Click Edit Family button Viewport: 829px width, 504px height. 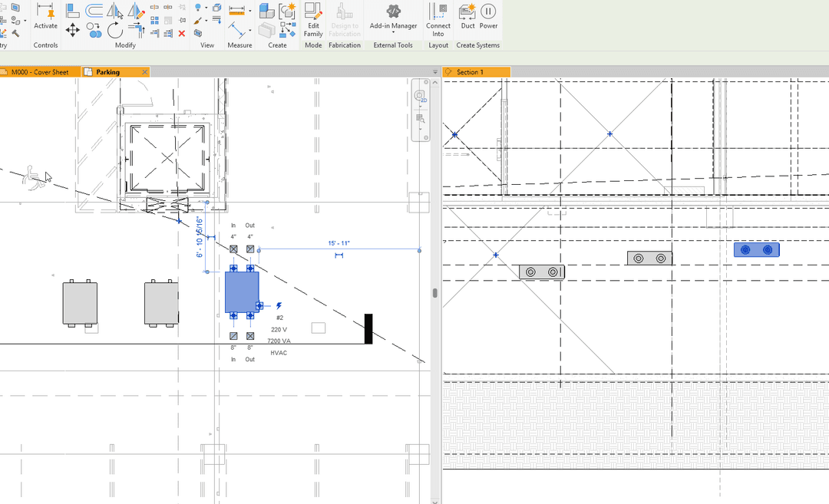click(313, 19)
